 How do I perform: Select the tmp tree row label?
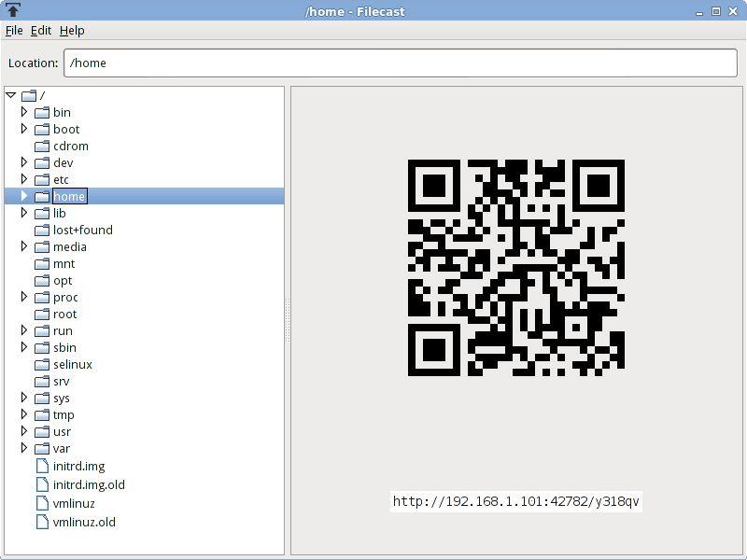[x=63, y=415]
